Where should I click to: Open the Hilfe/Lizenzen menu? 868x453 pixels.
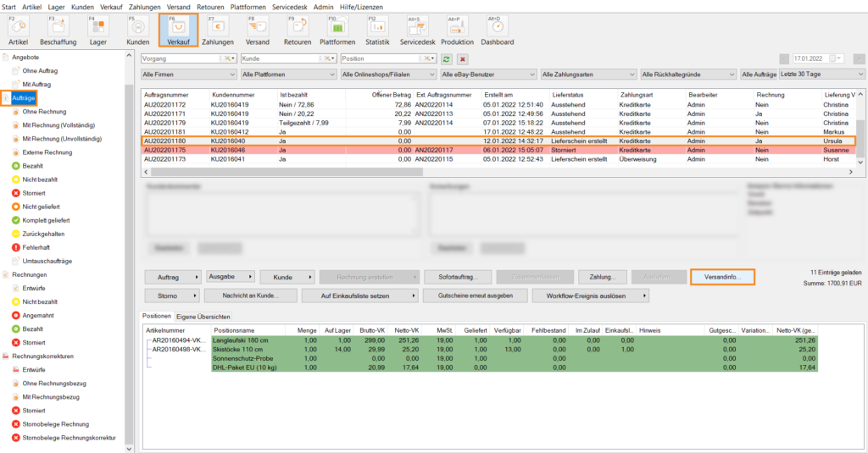tap(361, 6)
